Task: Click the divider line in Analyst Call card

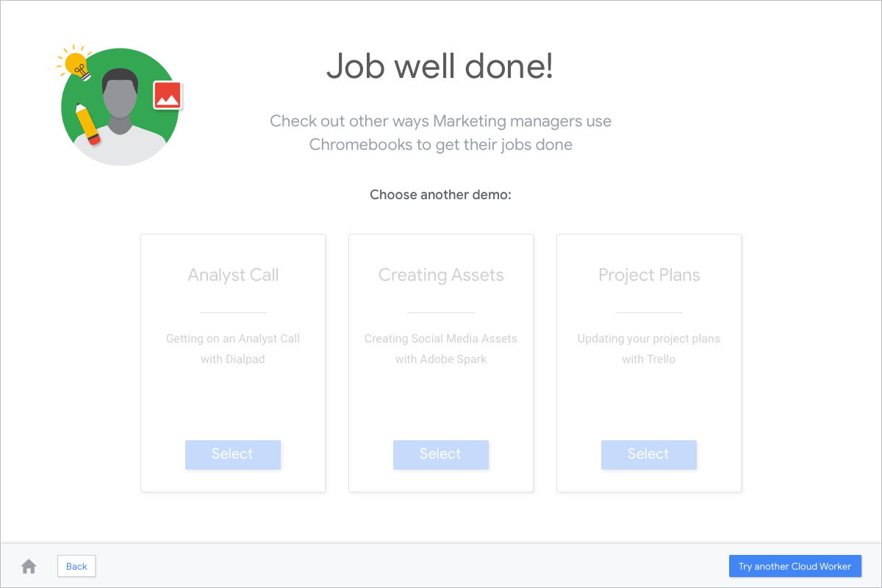Action: click(233, 312)
